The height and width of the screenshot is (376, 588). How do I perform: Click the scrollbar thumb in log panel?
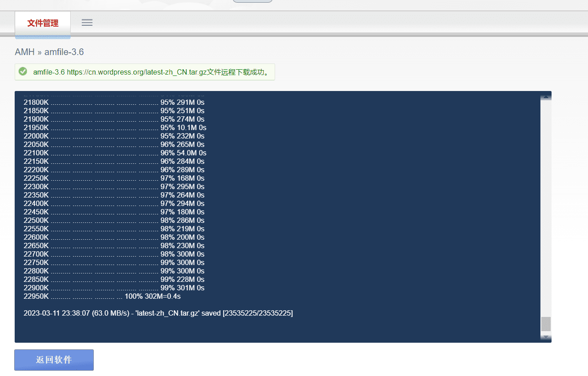[x=545, y=324]
